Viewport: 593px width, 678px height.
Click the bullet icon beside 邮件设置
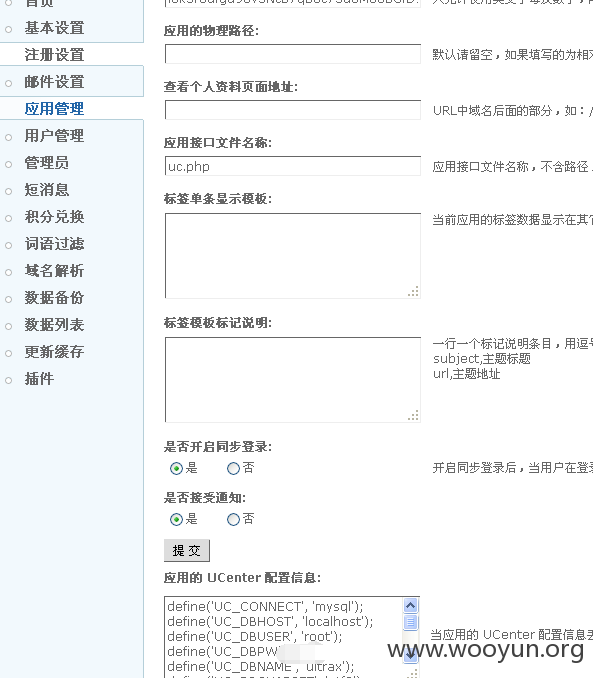click(x=9, y=83)
